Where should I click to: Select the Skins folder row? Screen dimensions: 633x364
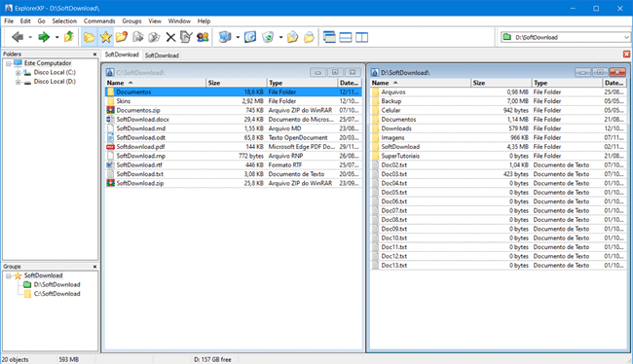tap(234, 101)
